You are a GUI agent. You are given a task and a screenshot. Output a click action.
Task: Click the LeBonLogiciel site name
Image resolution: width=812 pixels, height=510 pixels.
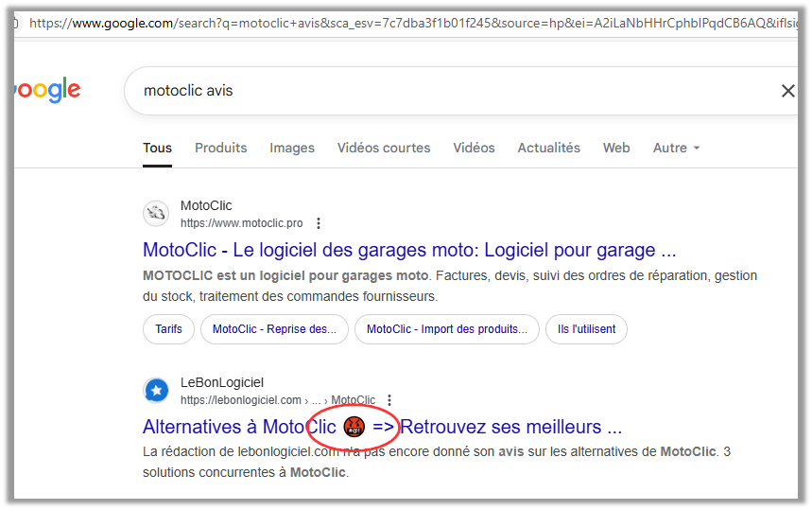coord(221,382)
